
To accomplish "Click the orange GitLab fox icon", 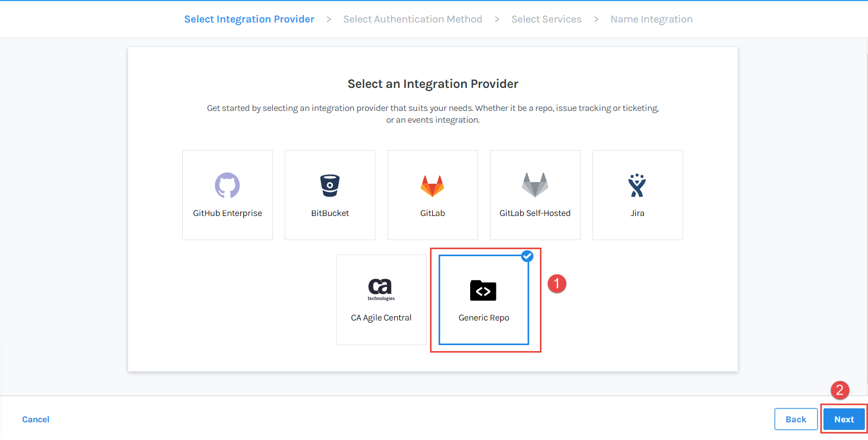I will pos(432,186).
